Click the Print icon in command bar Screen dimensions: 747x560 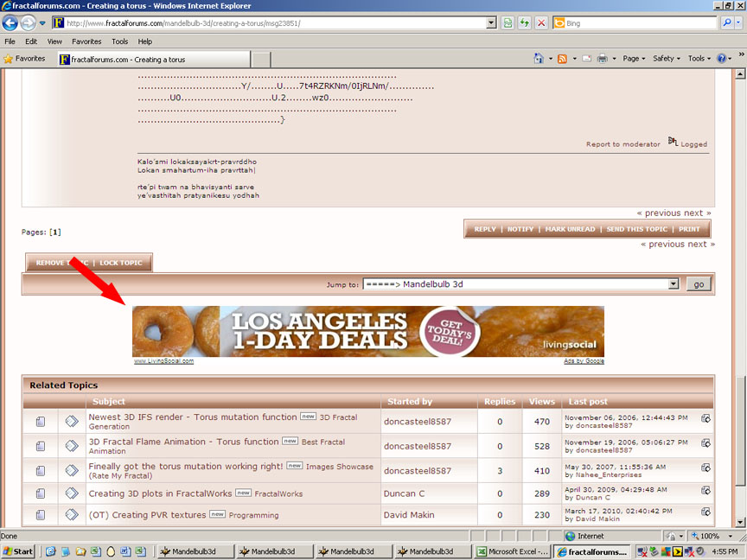click(x=603, y=59)
